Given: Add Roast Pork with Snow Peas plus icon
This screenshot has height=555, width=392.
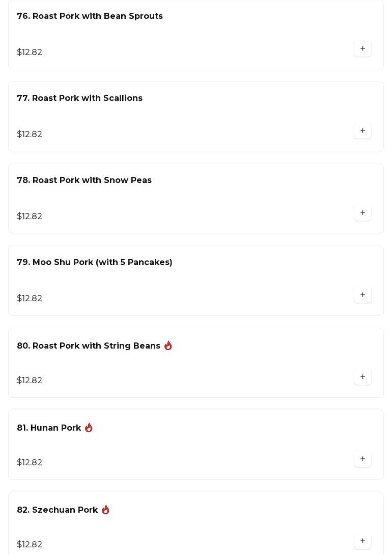Looking at the screenshot, I should tap(362, 213).
